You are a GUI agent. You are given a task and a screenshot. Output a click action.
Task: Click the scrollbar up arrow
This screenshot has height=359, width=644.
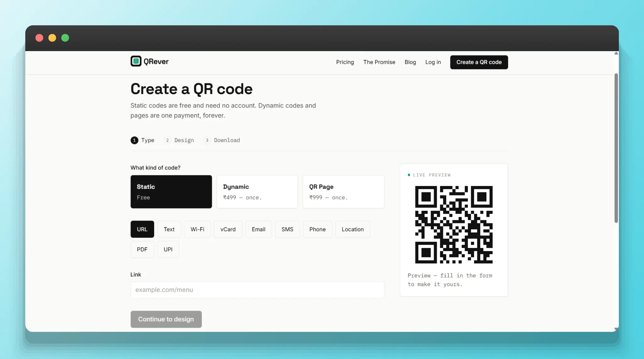tap(616, 53)
